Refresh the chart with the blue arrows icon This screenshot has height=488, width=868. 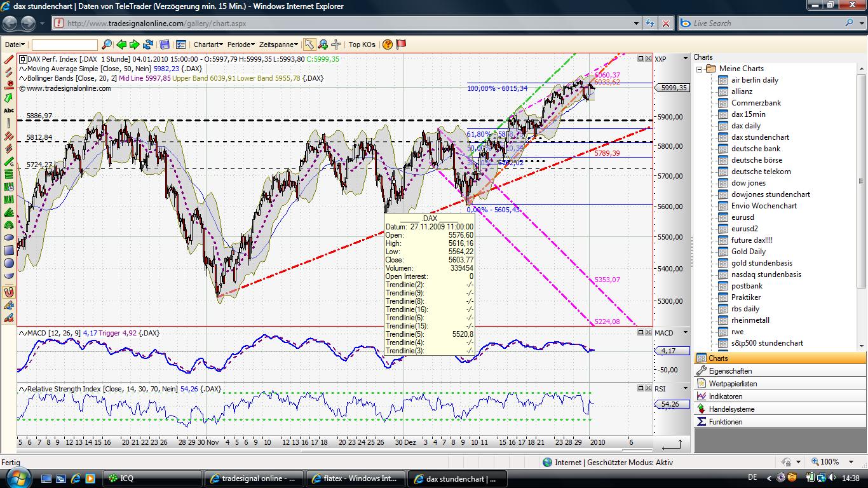point(148,44)
